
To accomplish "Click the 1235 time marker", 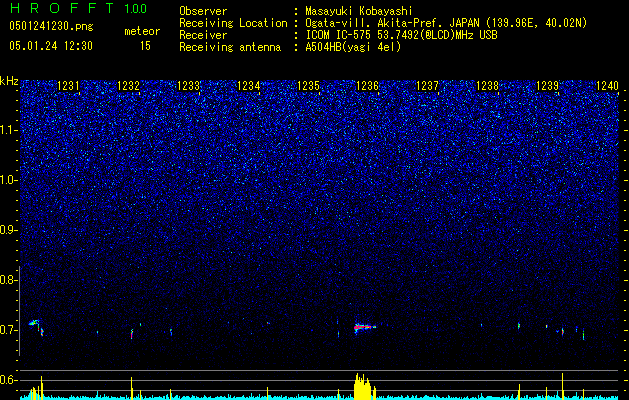I will (x=308, y=86).
